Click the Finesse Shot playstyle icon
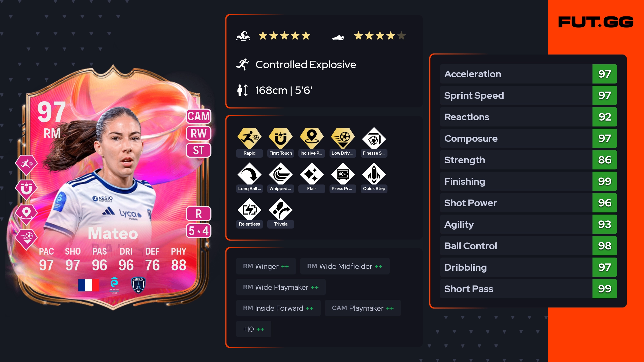 click(x=374, y=138)
